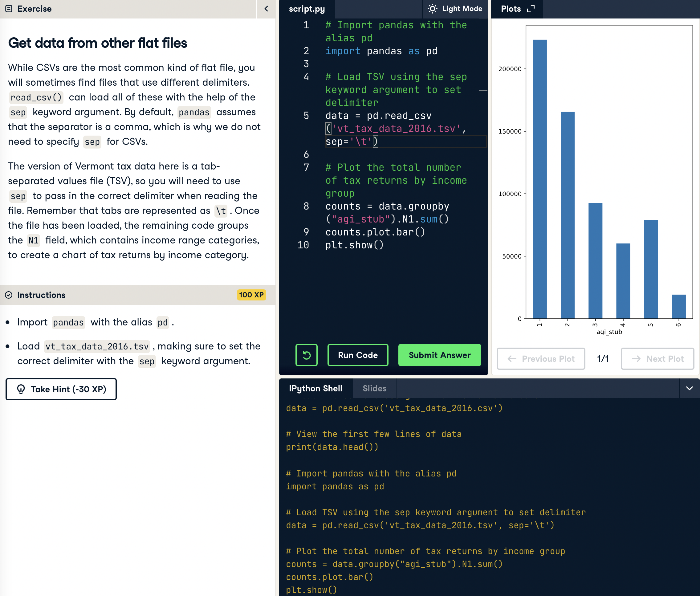Collapse the shell panel using the down chevron
Image resolution: width=700 pixels, height=596 pixels.
[x=689, y=388]
